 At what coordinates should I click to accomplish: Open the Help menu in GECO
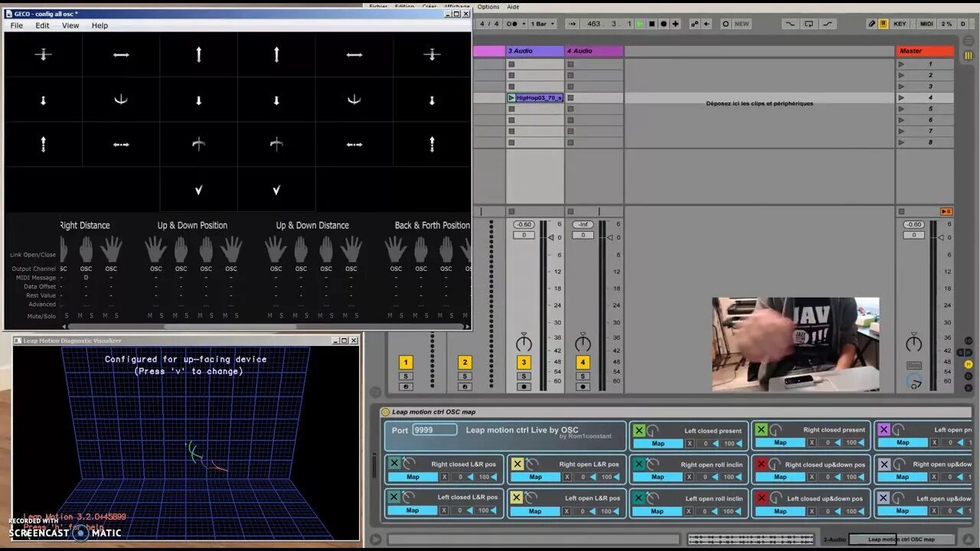tap(100, 25)
